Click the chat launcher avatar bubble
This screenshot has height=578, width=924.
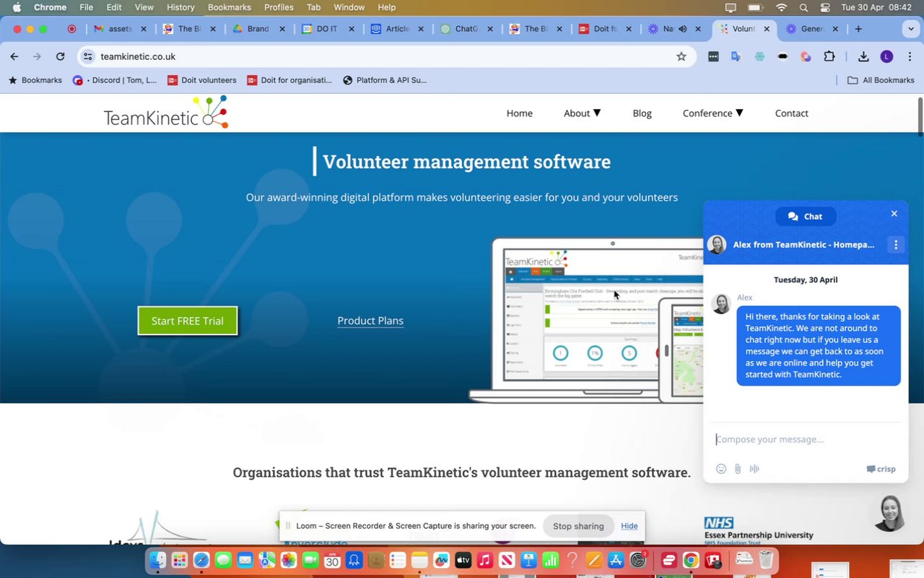pos(890,512)
